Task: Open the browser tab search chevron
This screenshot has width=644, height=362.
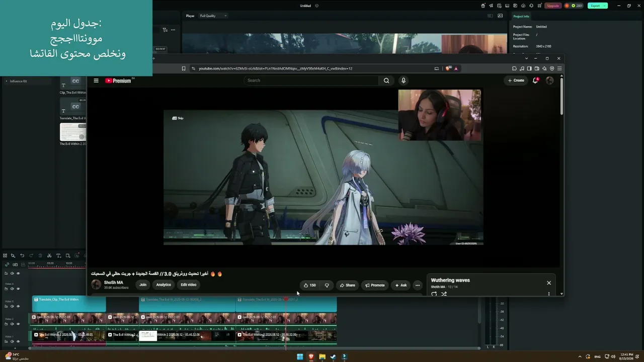Action: tap(526, 58)
